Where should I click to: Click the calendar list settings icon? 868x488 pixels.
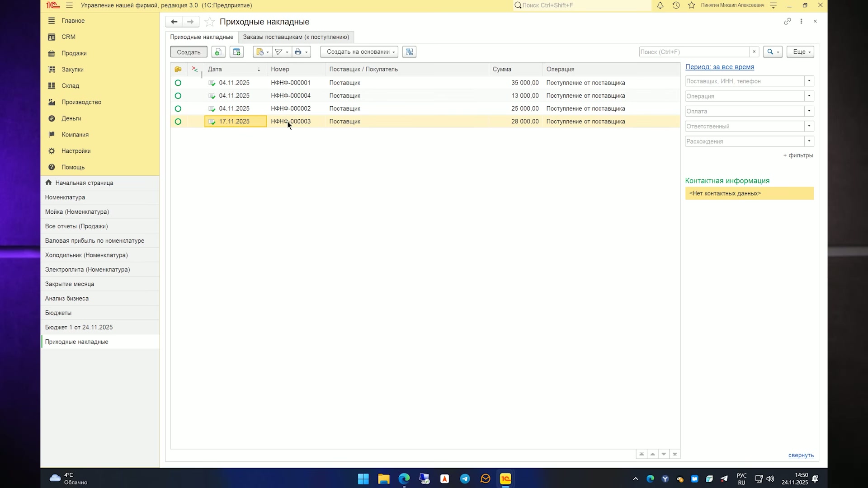point(236,52)
